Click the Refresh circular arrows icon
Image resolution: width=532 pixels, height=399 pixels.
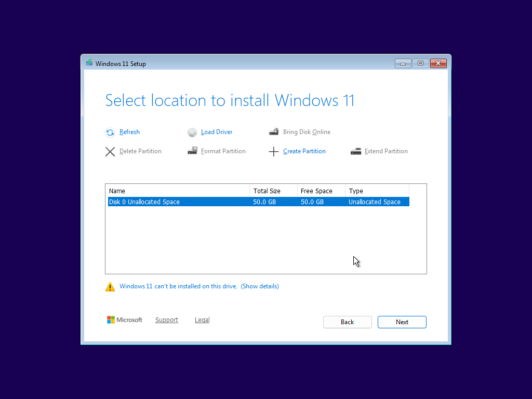pos(110,132)
